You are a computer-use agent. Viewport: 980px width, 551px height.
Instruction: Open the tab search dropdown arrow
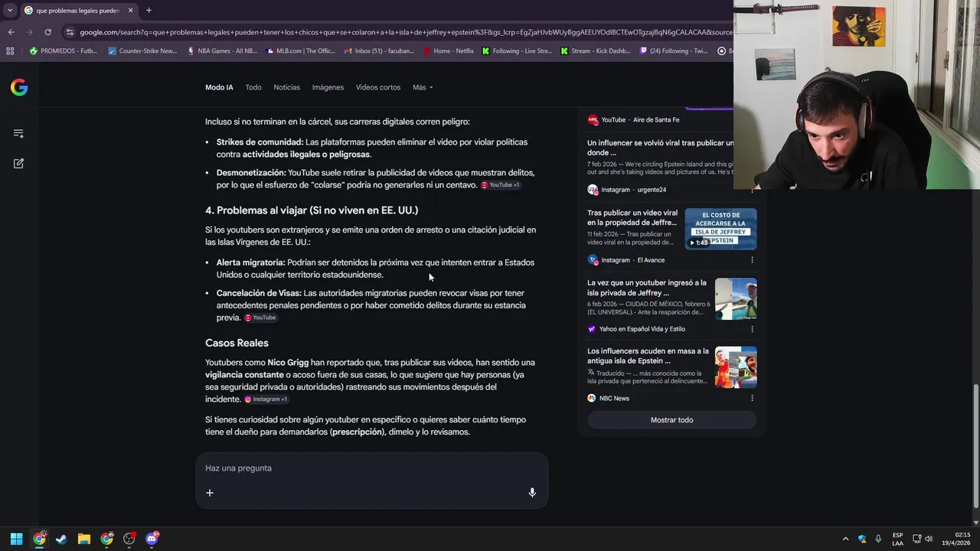[10, 11]
